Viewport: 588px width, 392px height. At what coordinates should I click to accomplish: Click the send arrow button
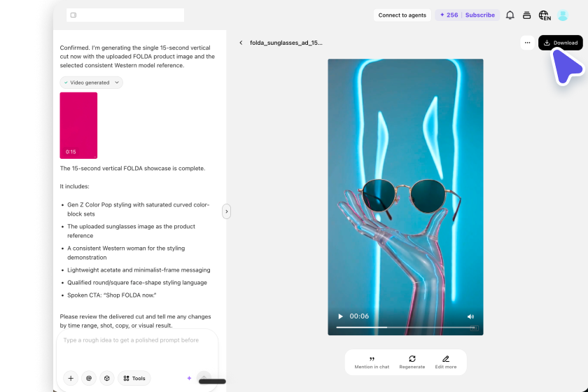point(204,378)
